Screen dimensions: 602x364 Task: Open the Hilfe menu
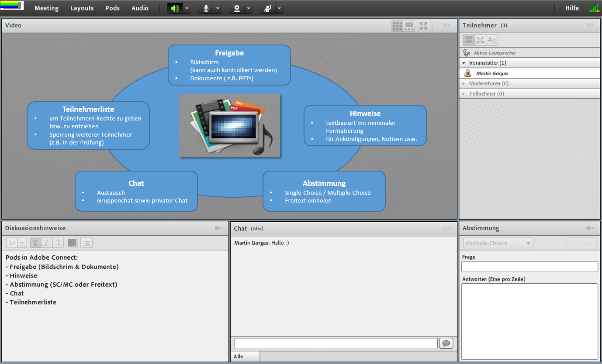pyautogui.click(x=572, y=8)
